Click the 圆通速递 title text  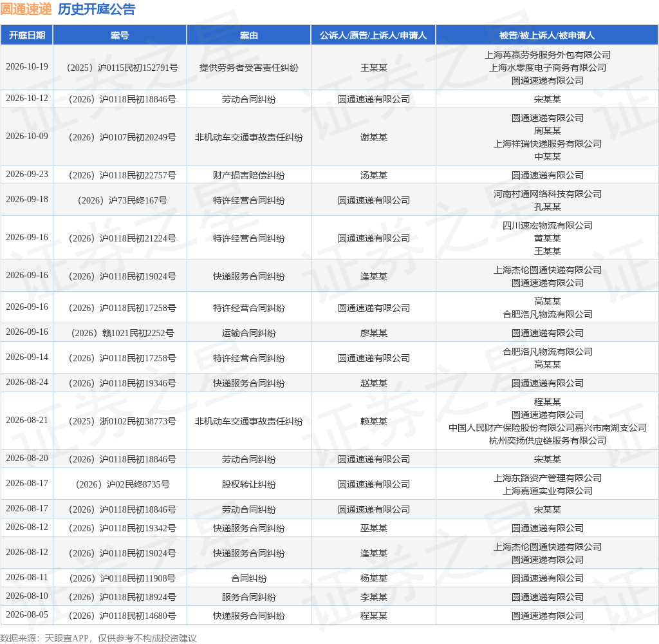[x=26, y=9]
